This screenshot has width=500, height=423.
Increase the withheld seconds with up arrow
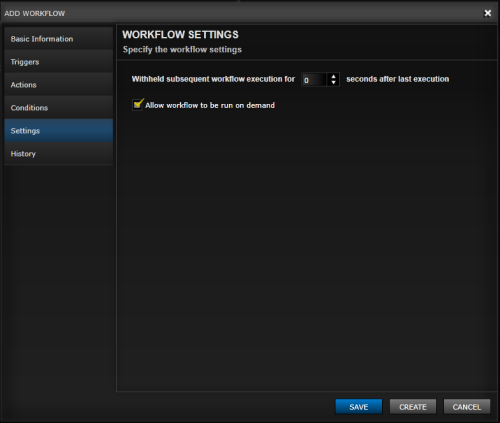333,76
